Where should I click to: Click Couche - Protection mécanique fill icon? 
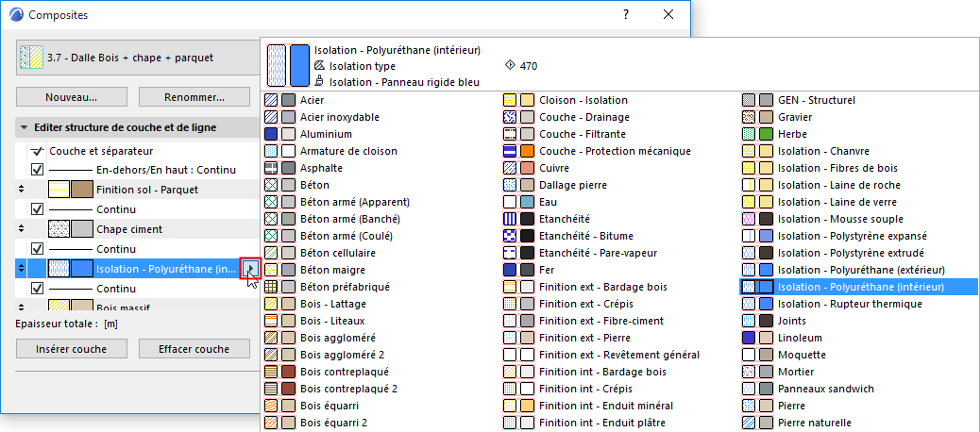pos(510,151)
